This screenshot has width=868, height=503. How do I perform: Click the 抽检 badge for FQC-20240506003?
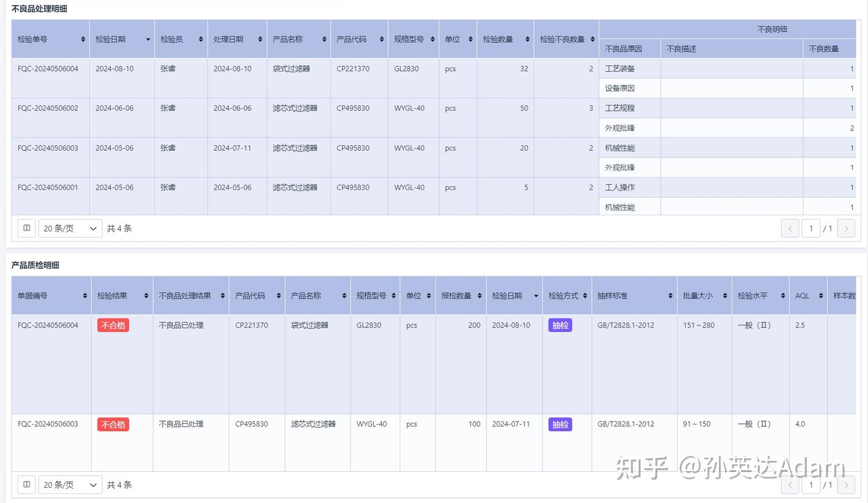[x=560, y=424]
